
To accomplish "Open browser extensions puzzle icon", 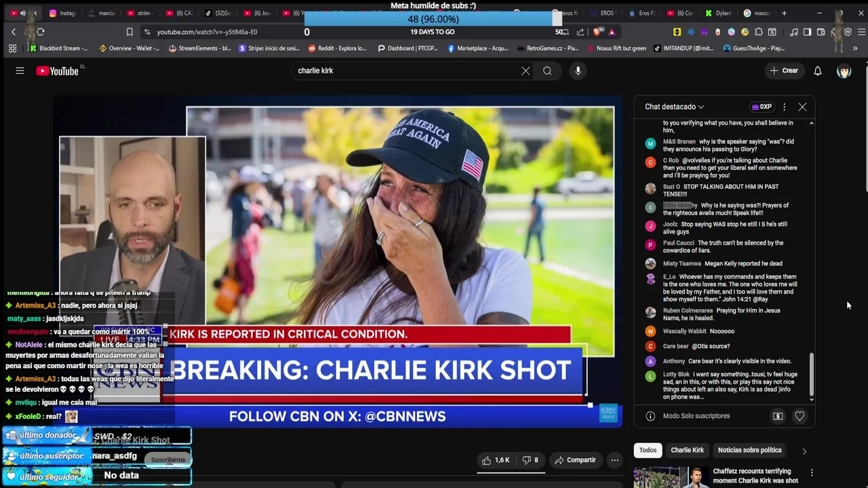I will 759,32.
